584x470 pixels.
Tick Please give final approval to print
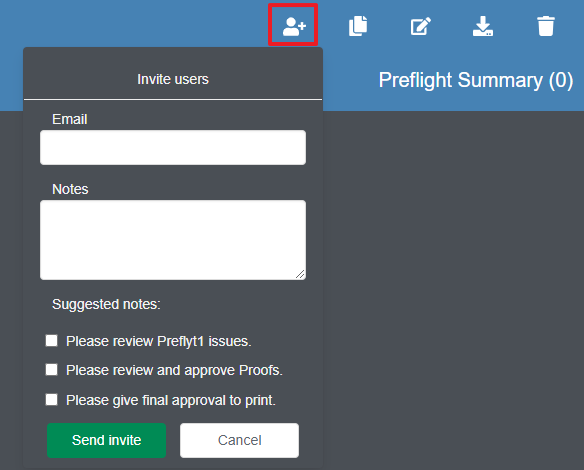pyautogui.click(x=51, y=400)
